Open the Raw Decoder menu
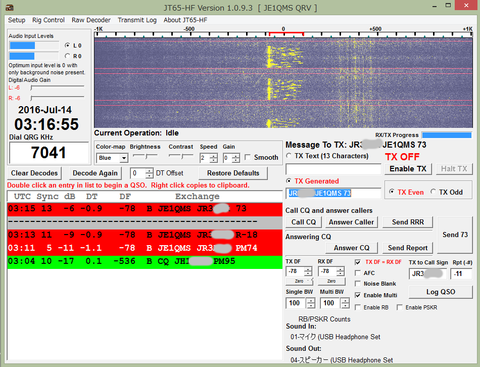 [x=91, y=20]
